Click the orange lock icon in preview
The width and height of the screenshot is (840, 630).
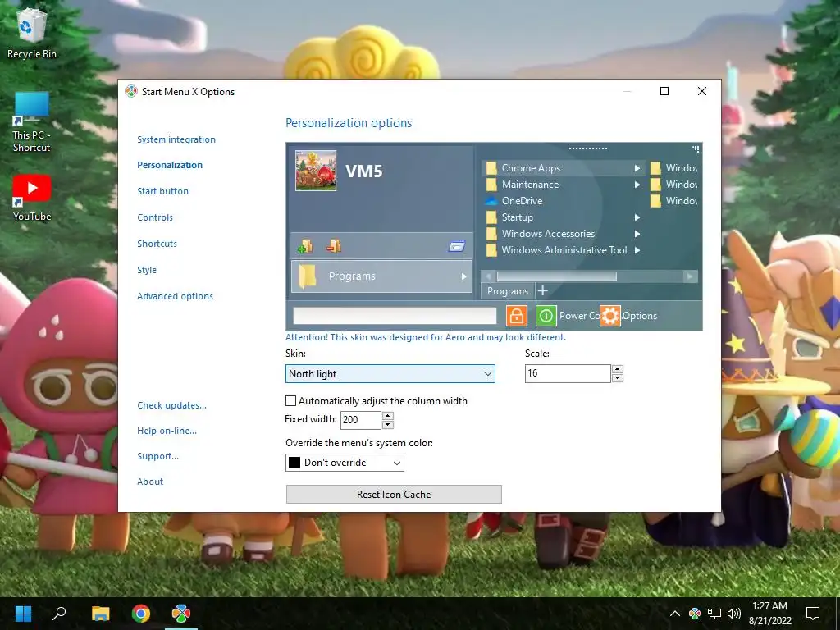[517, 316]
